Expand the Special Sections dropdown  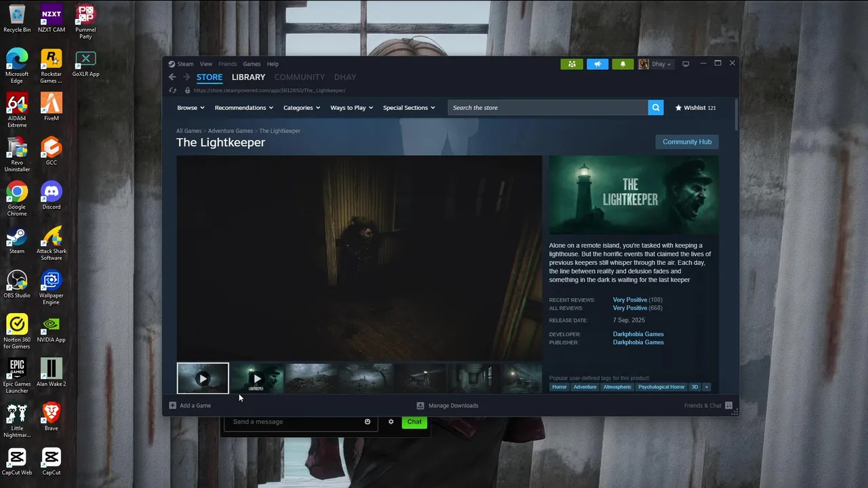(x=409, y=108)
